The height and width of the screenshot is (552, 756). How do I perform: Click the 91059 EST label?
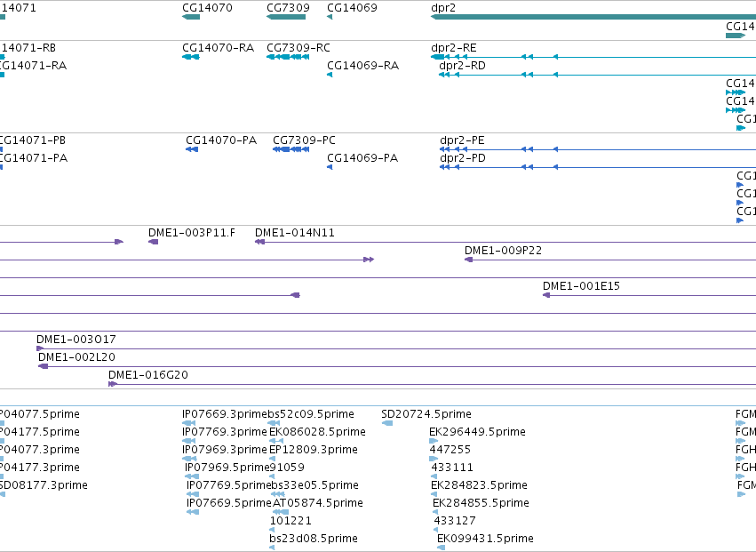[287, 468]
